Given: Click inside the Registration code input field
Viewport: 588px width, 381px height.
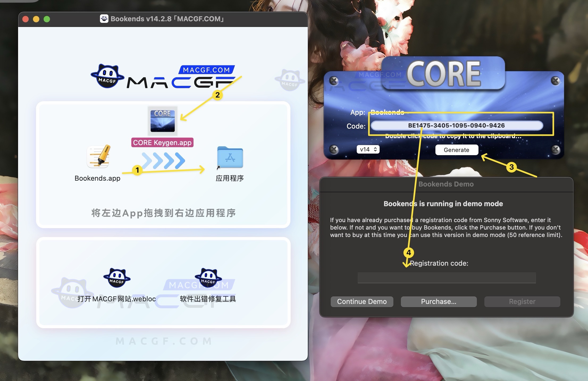Looking at the screenshot, I should (446, 277).
